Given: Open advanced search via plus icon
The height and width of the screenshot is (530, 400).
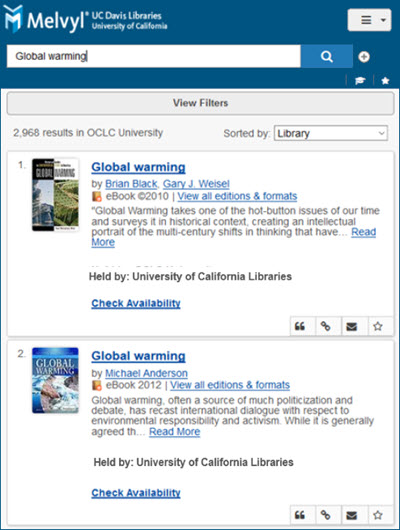Looking at the screenshot, I should [364, 57].
